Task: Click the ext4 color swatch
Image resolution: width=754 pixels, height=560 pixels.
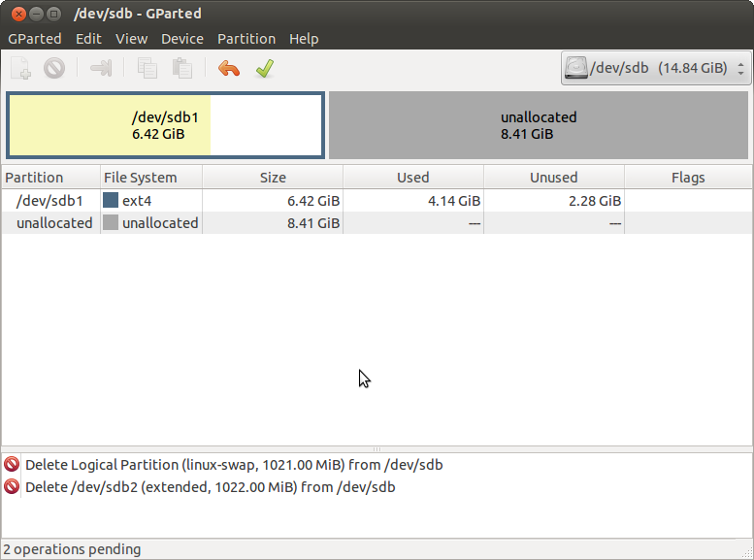Action: [111, 201]
